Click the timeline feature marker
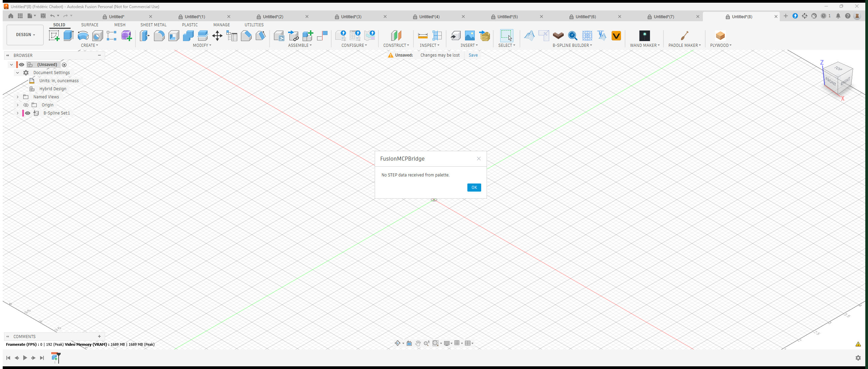This screenshot has width=868, height=369. [55, 358]
